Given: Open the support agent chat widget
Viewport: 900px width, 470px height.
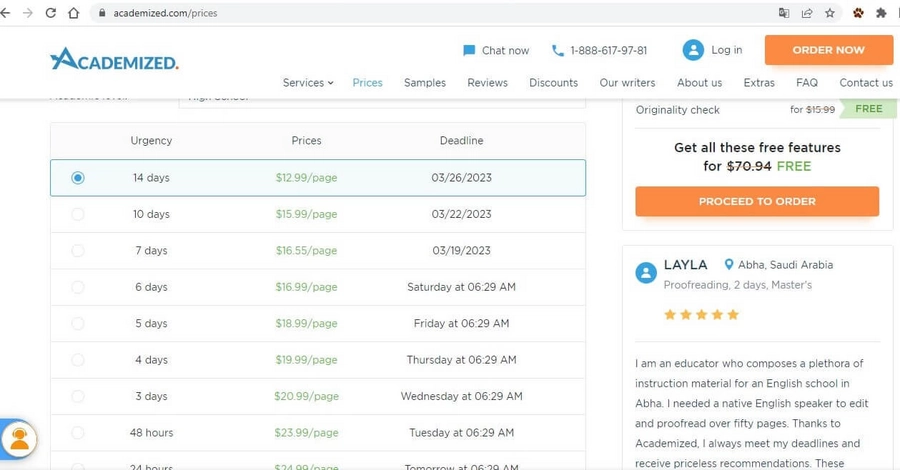Looking at the screenshot, I should click(19, 440).
